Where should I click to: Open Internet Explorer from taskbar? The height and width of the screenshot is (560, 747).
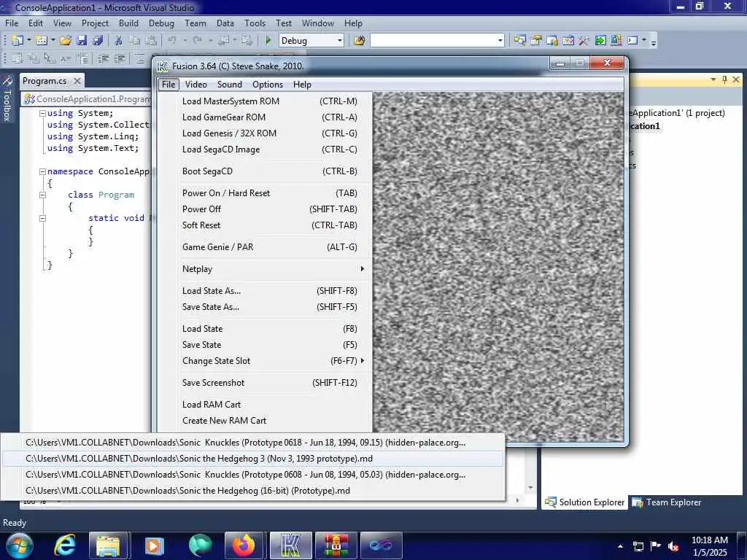(x=64, y=545)
